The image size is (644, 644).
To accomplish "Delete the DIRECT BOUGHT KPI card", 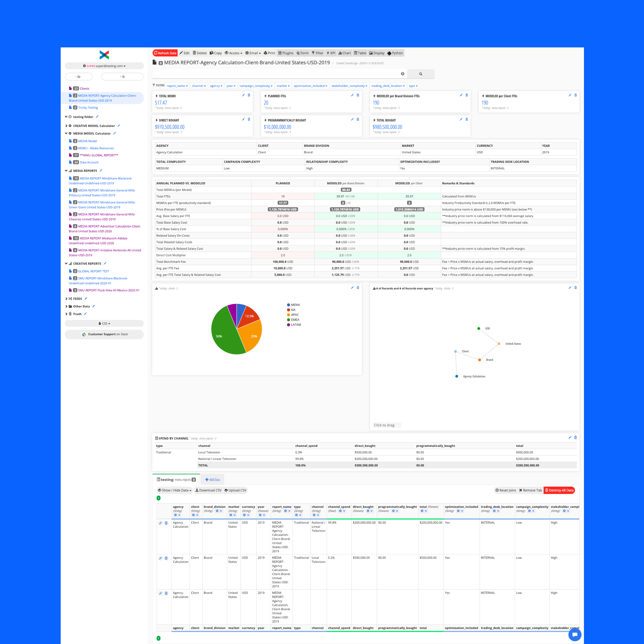I will pos(249,119).
